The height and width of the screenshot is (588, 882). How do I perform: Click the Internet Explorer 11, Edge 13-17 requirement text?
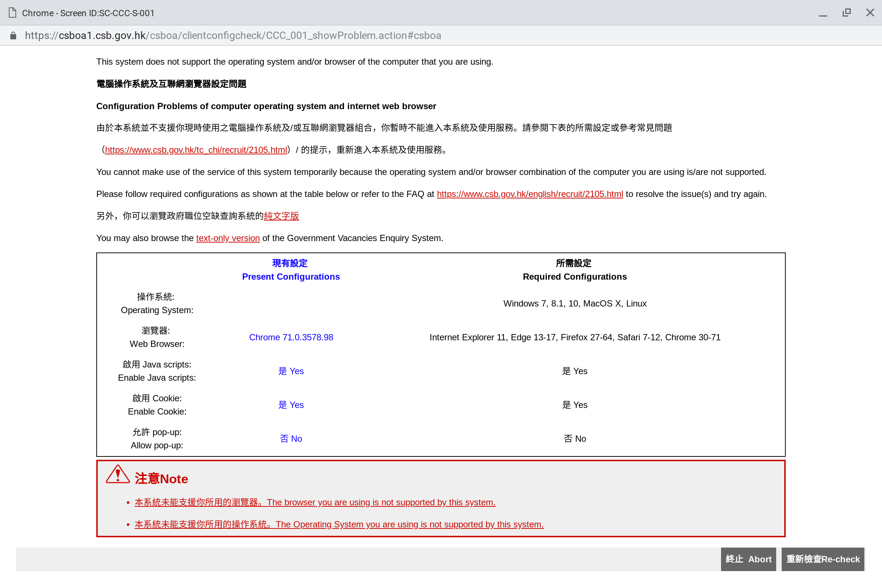tap(575, 337)
